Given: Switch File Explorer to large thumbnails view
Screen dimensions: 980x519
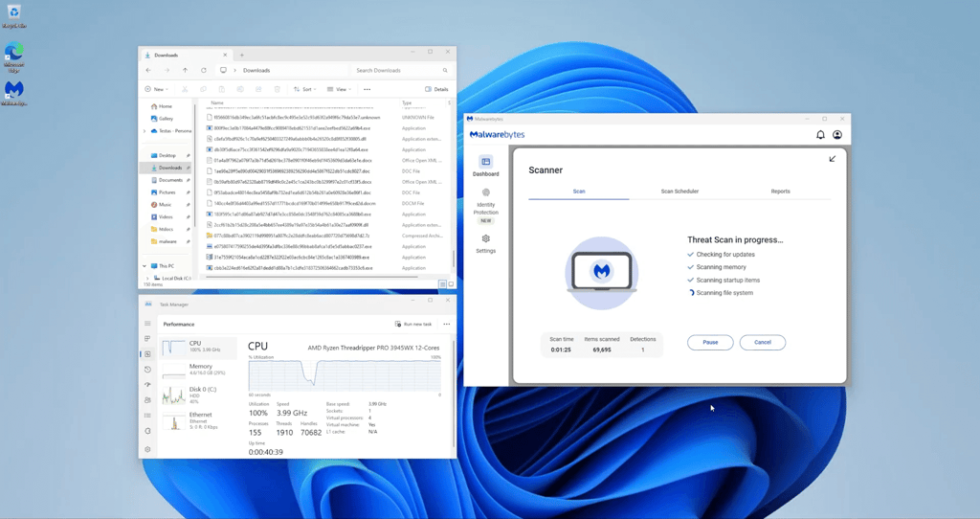Looking at the screenshot, I should pyautogui.click(x=451, y=284).
